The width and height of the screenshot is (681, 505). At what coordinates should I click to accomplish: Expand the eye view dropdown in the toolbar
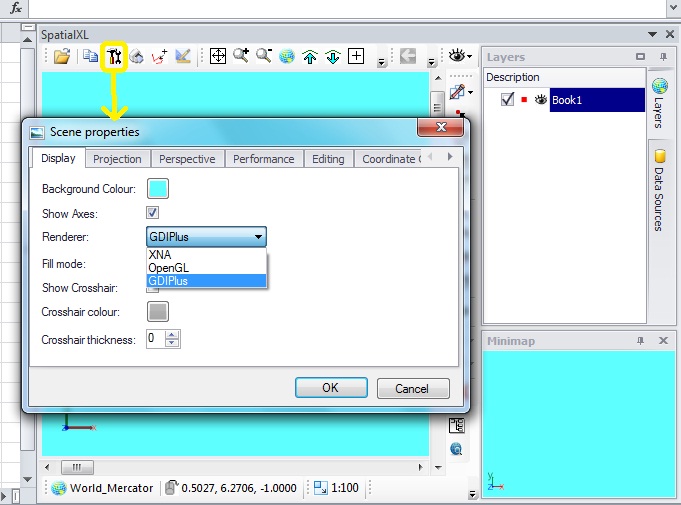pyautogui.click(x=468, y=57)
